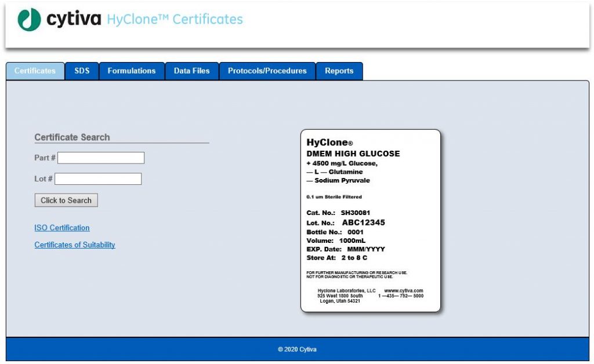This screenshot has height=364, width=594.
Task: Click the lot number "ABC12345" on label
Action: pyautogui.click(x=363, y=223)
